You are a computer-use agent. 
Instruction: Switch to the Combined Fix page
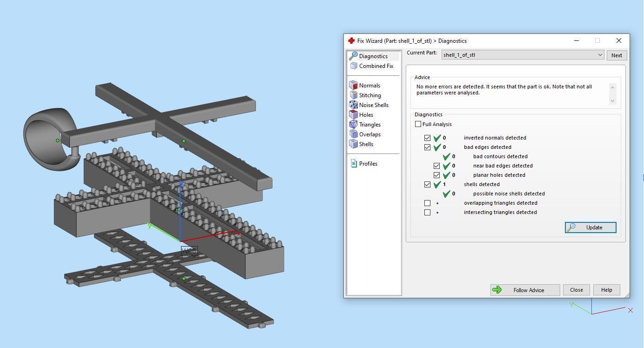(376, 66)
